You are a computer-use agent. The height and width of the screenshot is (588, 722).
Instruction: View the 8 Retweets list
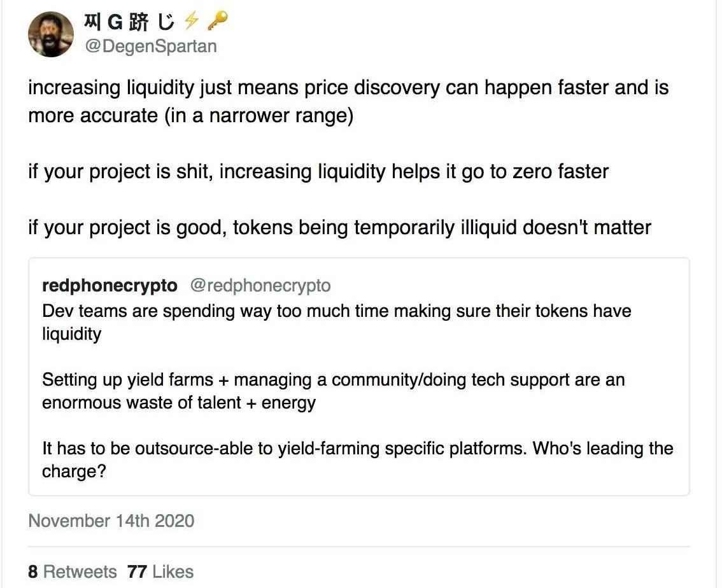pyautogui.click(x=73, y=571)
